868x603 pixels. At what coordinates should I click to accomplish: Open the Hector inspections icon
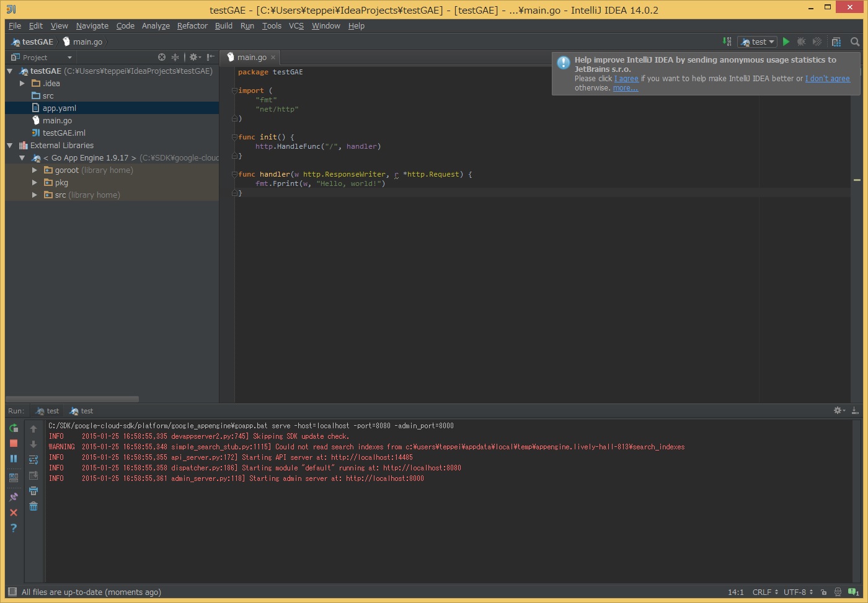(x=838, y=592)
